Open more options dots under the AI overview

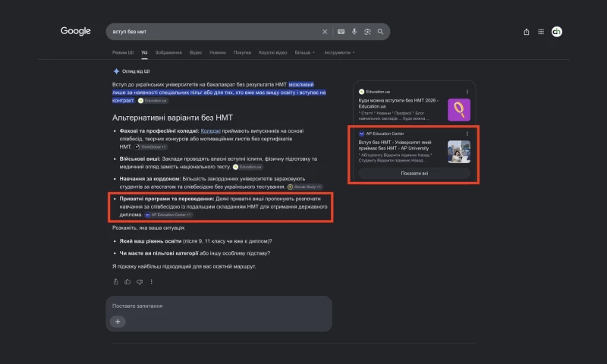pos(151,281)
